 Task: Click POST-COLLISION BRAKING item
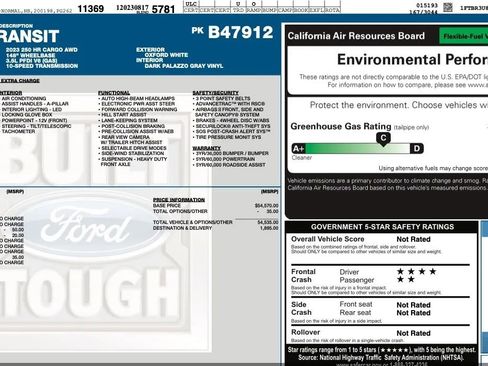133,126
